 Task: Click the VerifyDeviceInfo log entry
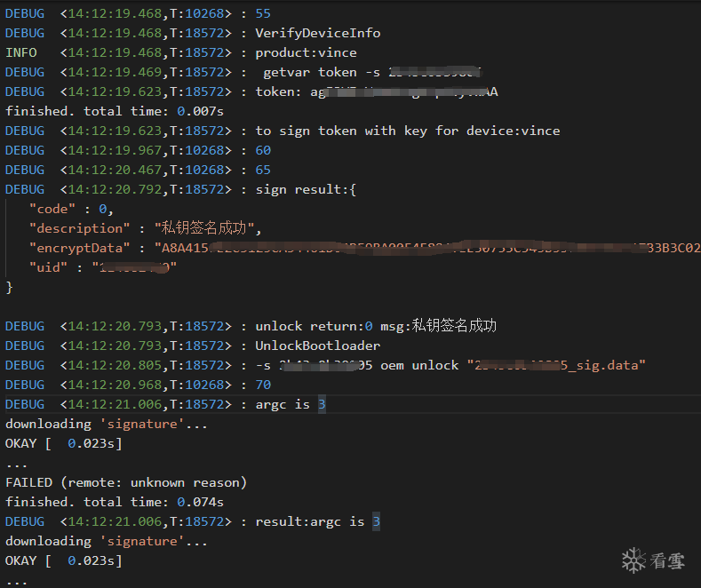(317, 33)
